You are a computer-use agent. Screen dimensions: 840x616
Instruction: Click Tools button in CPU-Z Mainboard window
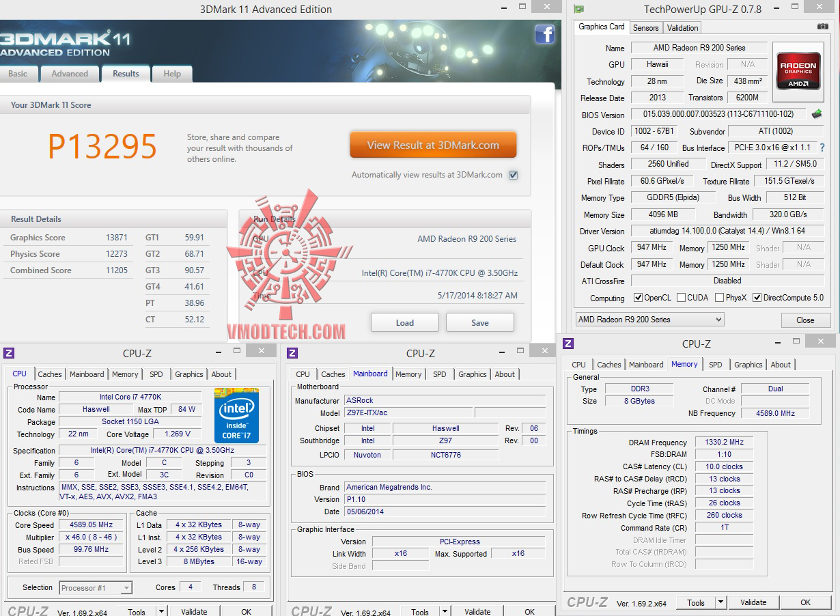(420, 612)
